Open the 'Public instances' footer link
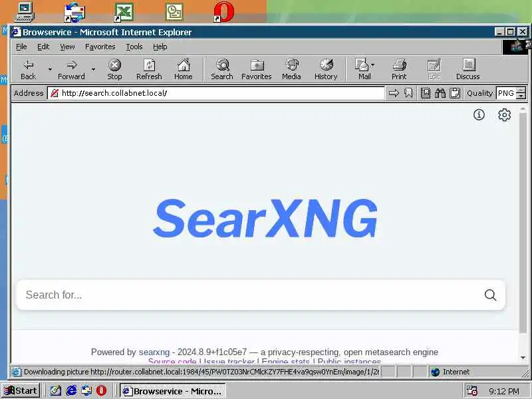Viewport: 532px width, 399px height. coord(350,361)
